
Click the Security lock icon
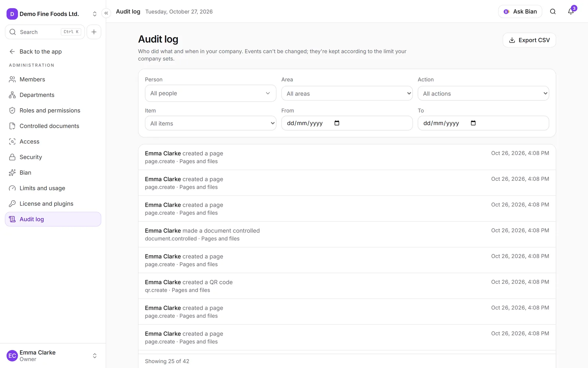pyautogui.click(x=12, y=157)
